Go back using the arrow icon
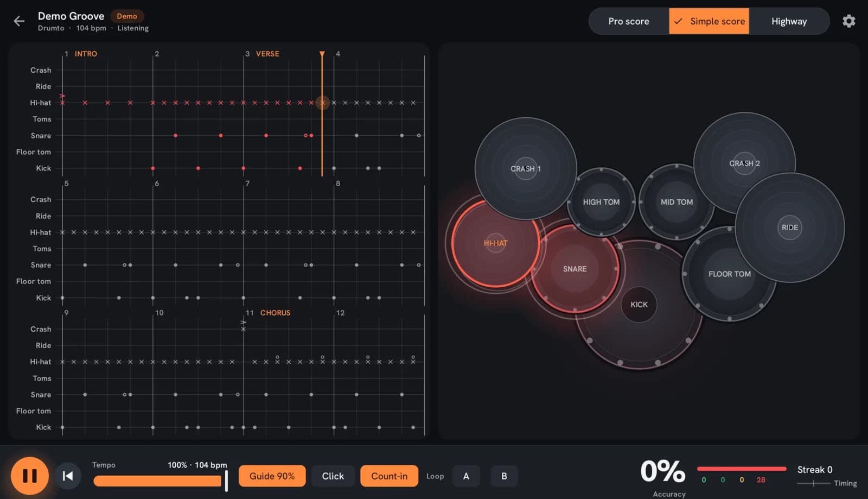Viewport: 868px width, 499px height. click(x=19, y=21)
